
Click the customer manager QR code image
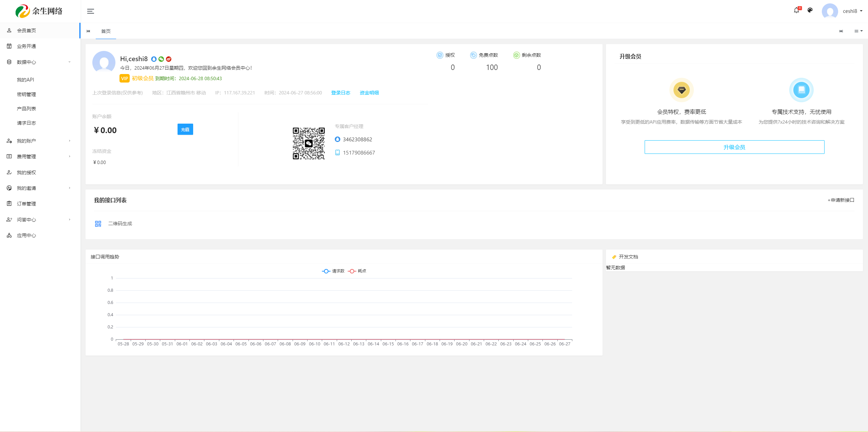(309, 143)
